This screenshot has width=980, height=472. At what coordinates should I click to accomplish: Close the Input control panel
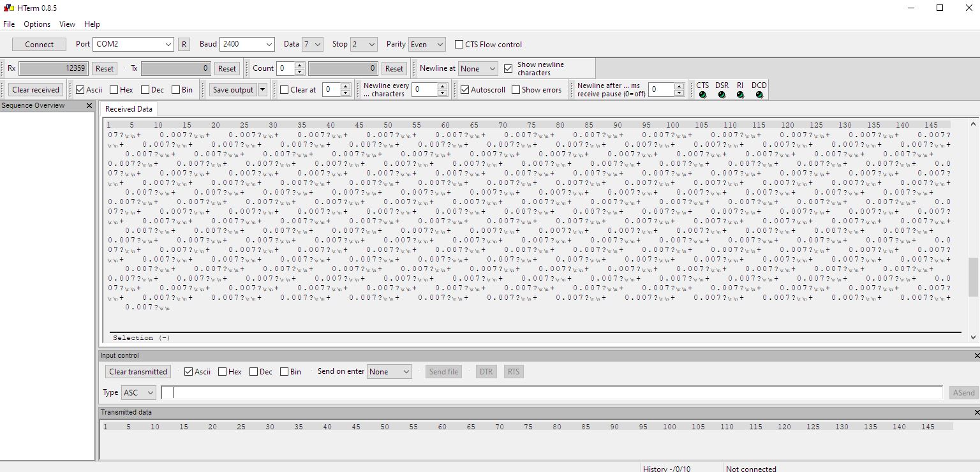(977, 355)
